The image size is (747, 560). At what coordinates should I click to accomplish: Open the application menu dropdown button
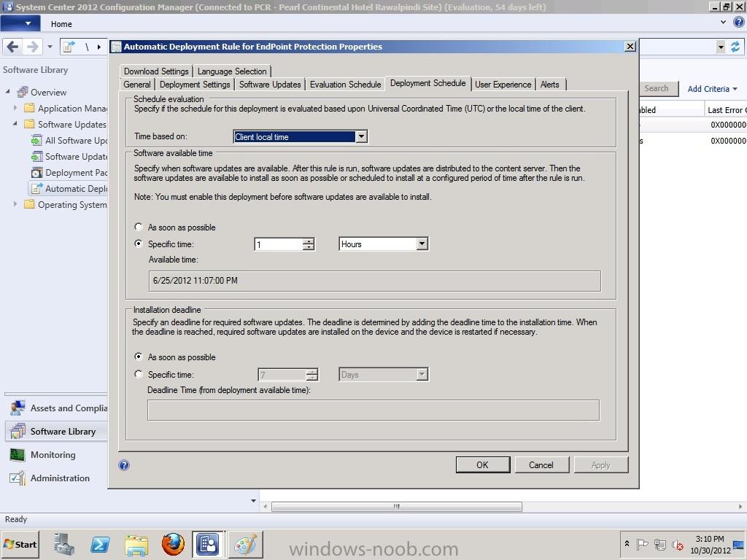[x=20, y=23]
